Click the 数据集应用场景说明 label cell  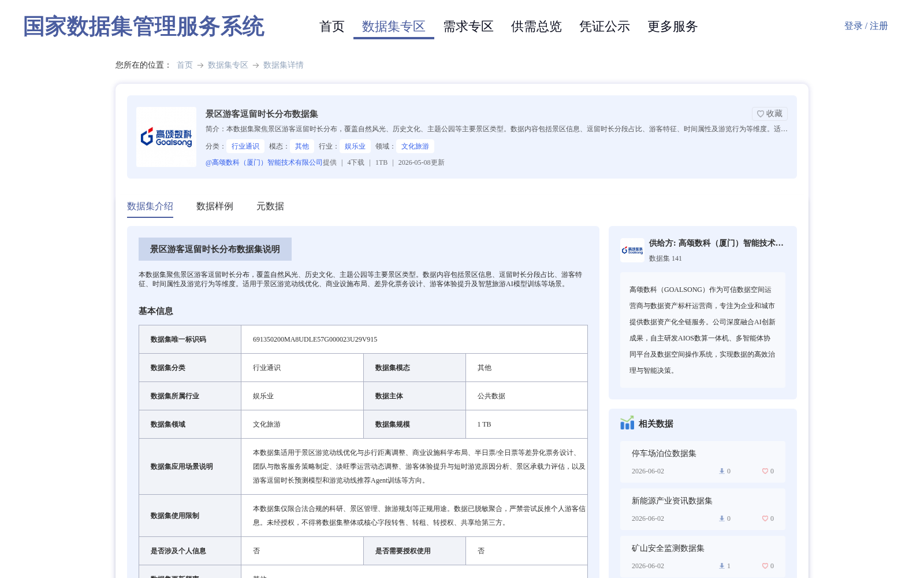coord(190,466)
